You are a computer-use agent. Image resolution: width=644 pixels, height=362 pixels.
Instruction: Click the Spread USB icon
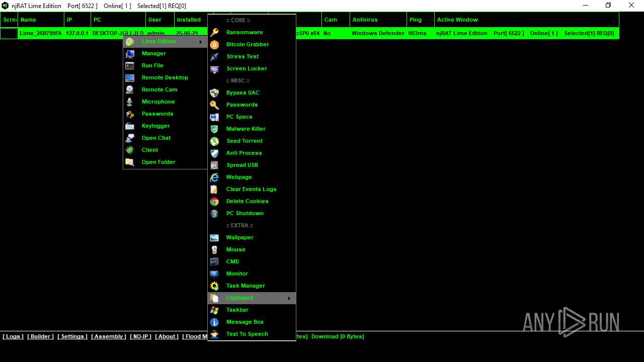pyautogui.click(x=214, y=165)
